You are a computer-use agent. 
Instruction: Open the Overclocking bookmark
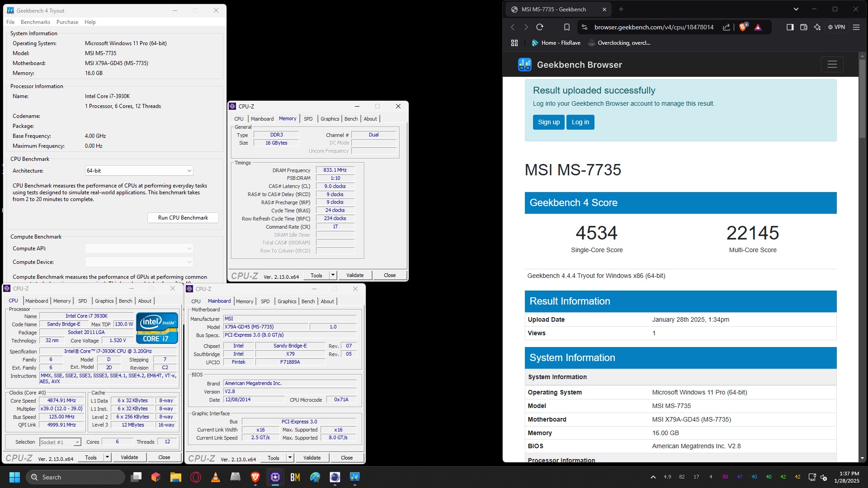pos(619,43)
